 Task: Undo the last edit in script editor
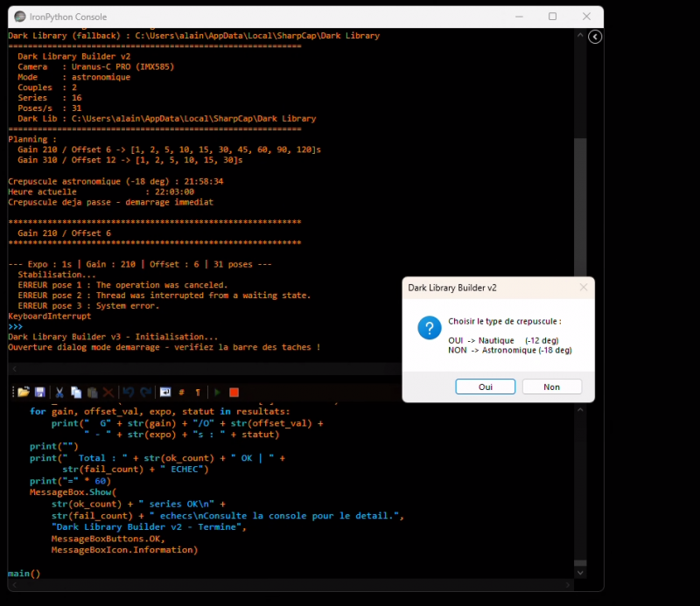coord(129,393)
